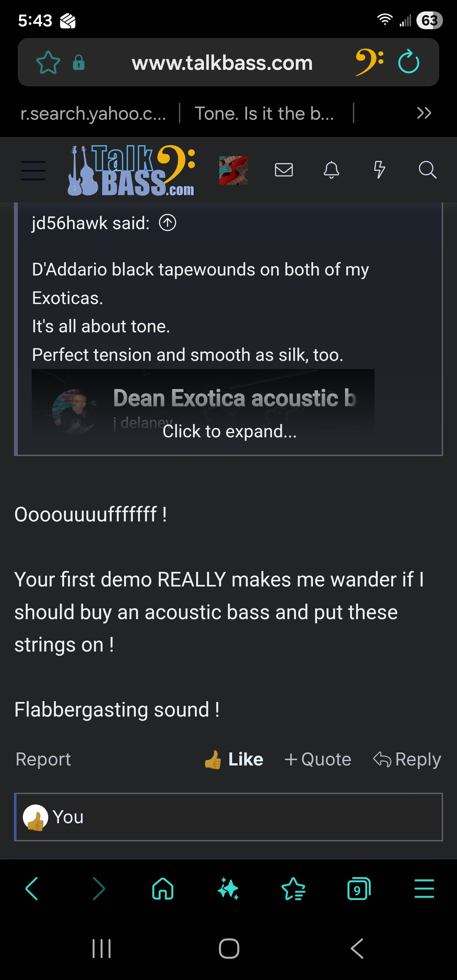Click the user avatar in header
This screenshot has width=457, height=980.
[x=233, y=170]
